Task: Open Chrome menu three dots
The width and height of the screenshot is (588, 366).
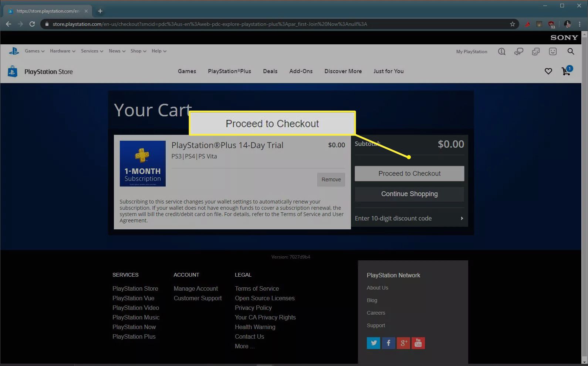Action: click(579, 24)
